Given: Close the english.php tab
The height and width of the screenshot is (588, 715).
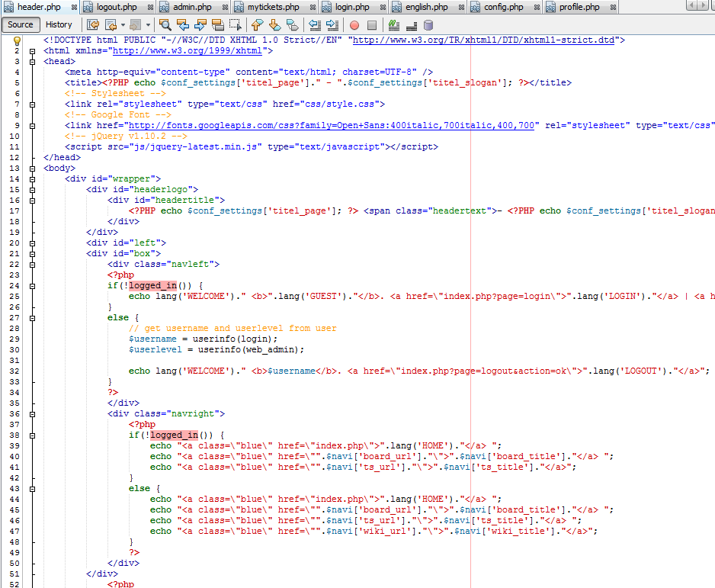Looking at the screenshot, I should [x=461, y=8].
